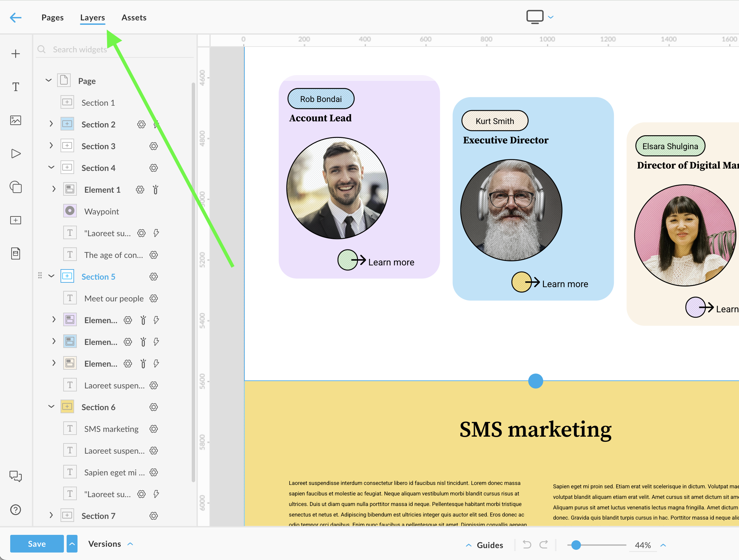739x560 pixels.
Task: Click the back arrow icon
Action: coord(16,17)
